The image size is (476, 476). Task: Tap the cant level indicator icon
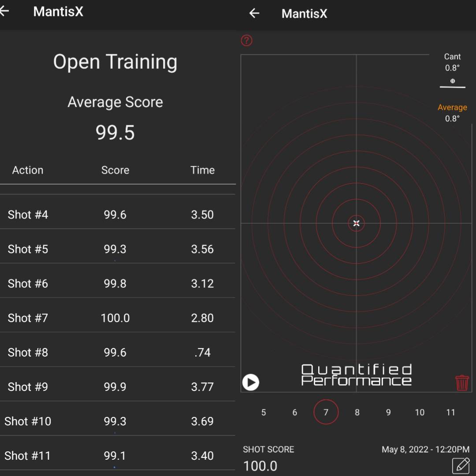tap(452, 81)
